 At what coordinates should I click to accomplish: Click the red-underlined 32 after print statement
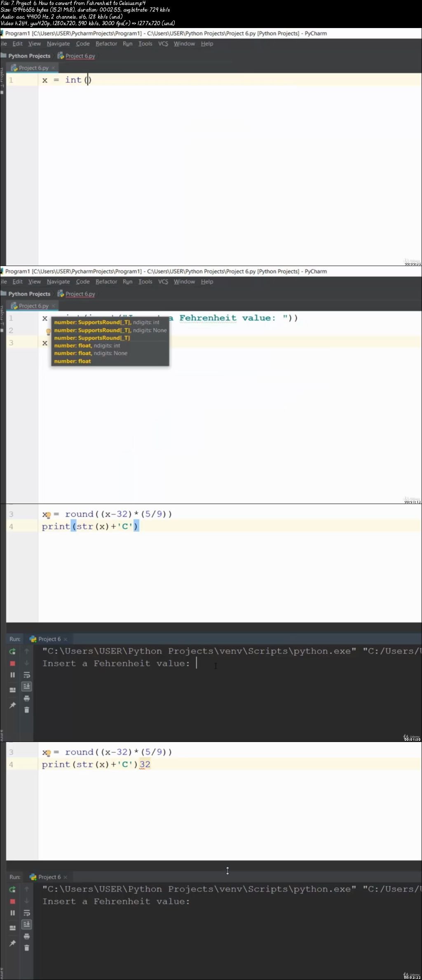point(145,764)
